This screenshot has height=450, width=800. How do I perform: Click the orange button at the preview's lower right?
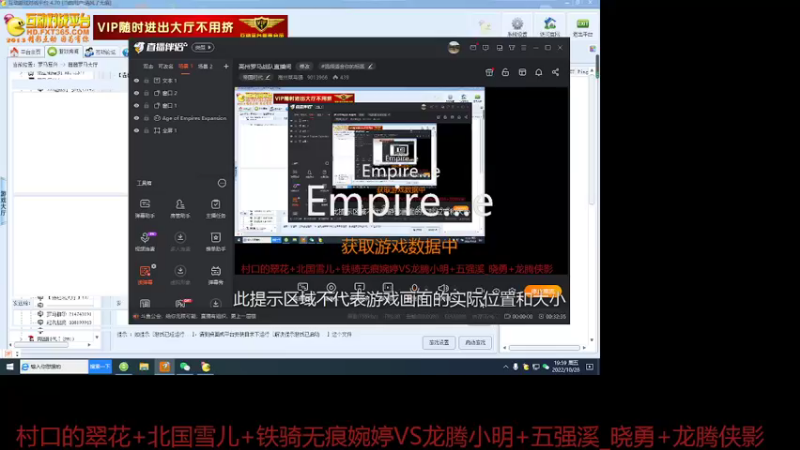[543, 291]
